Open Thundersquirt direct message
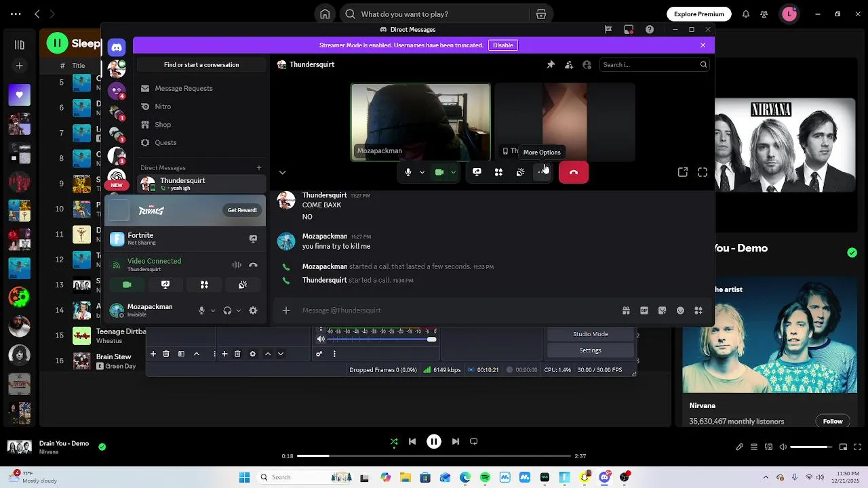868x488 pixels. (201, 184)
